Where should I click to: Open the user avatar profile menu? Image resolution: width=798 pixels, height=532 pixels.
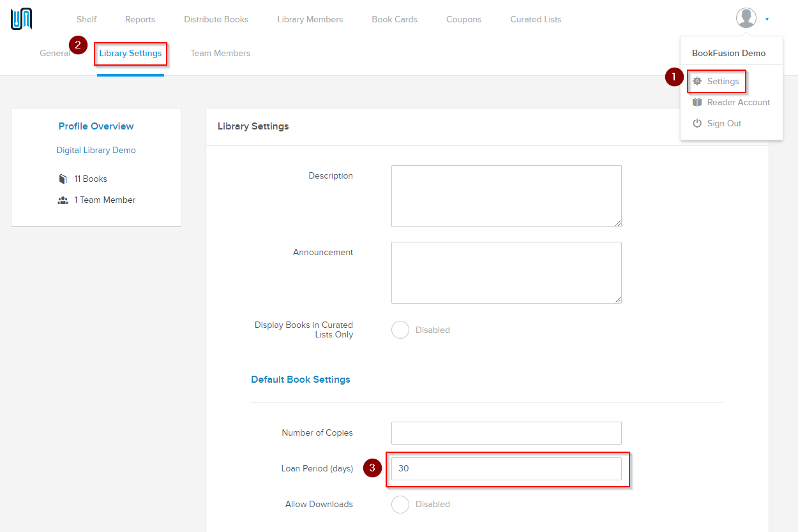pyautogui.click(x=746, y=18)
